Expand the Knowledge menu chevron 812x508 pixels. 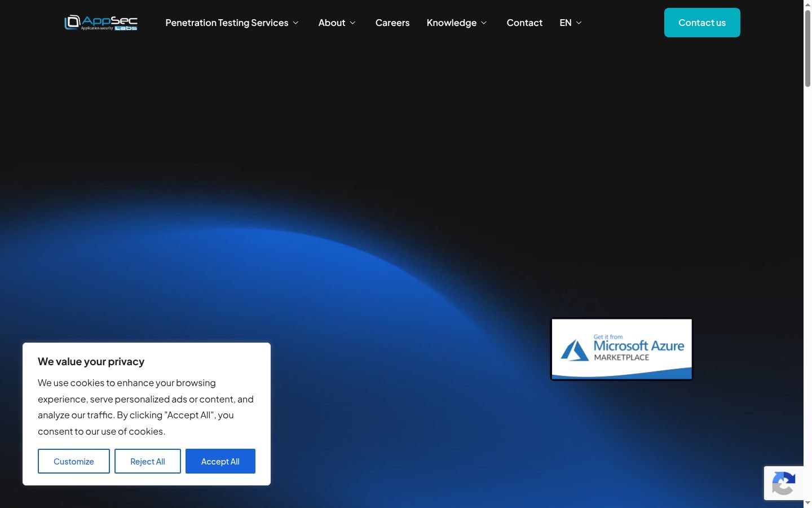(484, 23)
